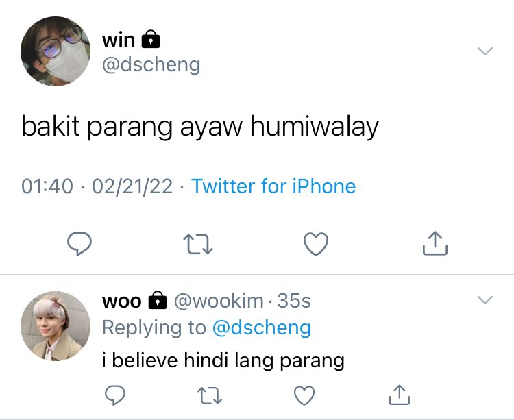Open the dropdown chevron on win's tweet

click(x=485, y=51)
